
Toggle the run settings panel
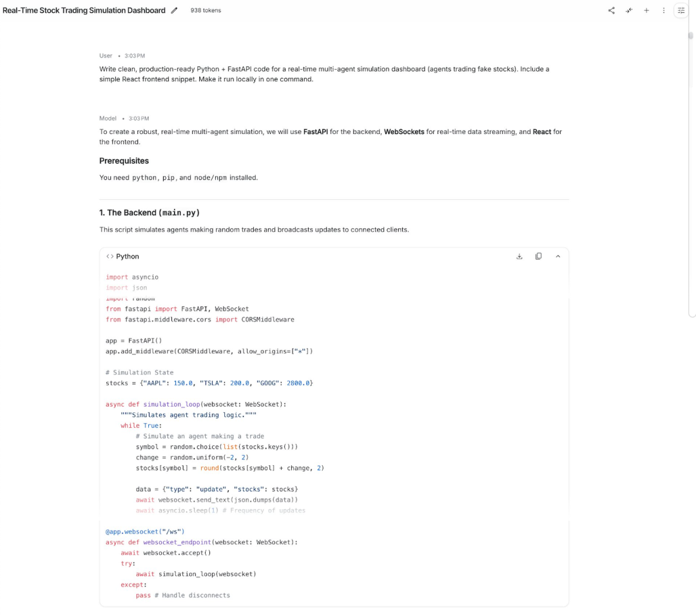coord(681,10)
